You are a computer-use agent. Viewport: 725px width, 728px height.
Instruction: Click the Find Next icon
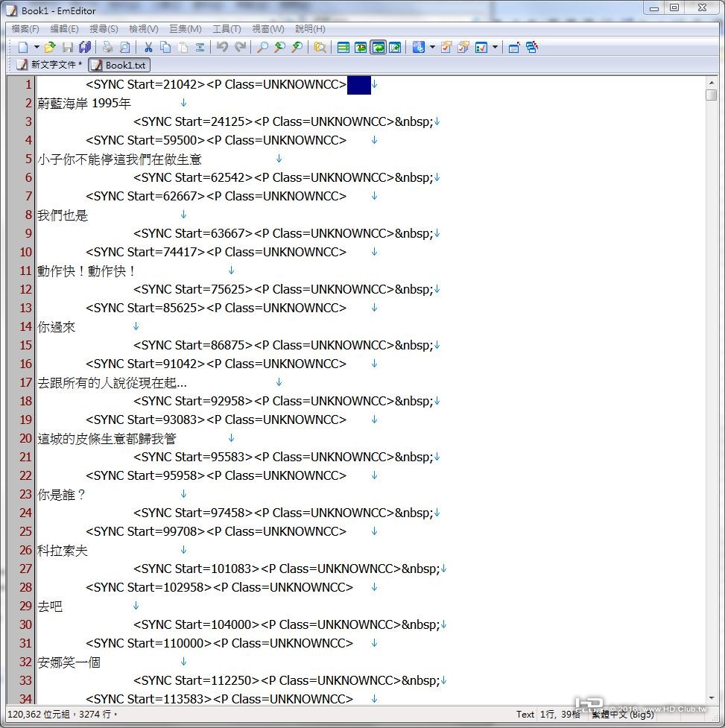pos(297,47)
